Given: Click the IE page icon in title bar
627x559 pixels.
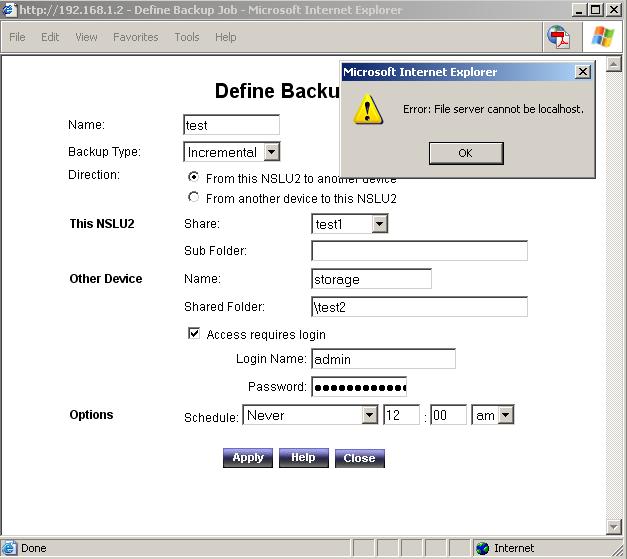Looking at the screenshot, I should (9, 10).
